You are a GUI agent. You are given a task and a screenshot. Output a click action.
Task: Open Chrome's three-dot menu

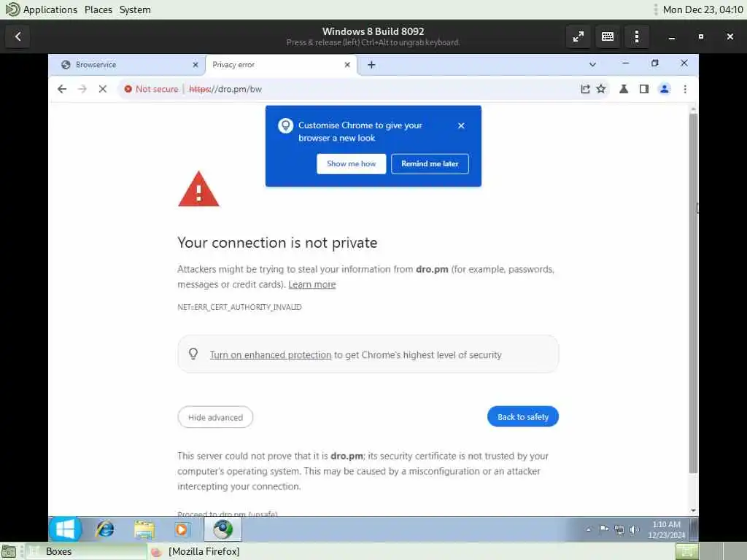(685, 89)
